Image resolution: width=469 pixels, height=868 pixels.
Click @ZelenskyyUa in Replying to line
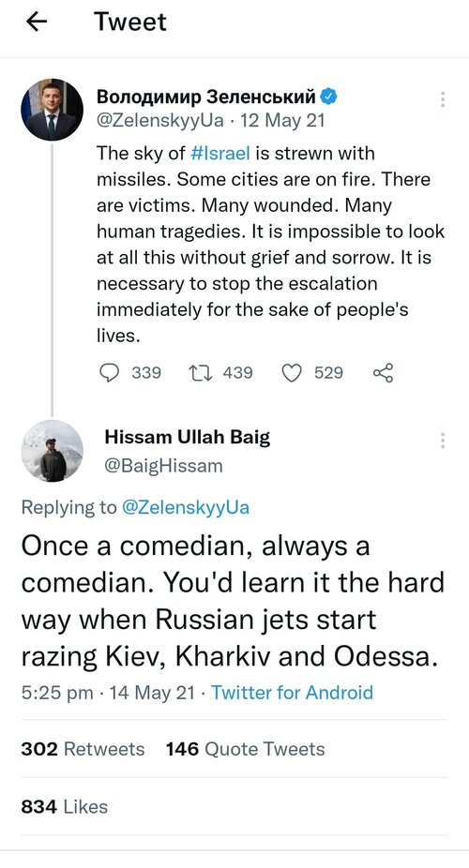coord(185,508)
